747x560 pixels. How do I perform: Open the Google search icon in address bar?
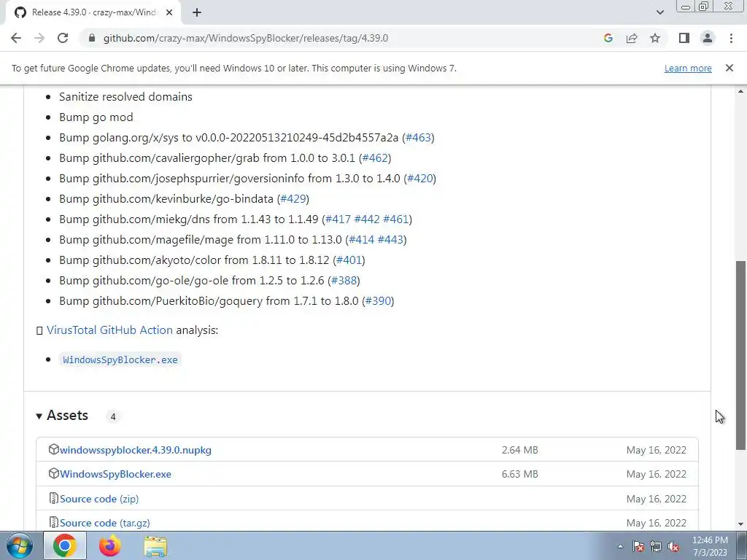click(x=608, y=38)
